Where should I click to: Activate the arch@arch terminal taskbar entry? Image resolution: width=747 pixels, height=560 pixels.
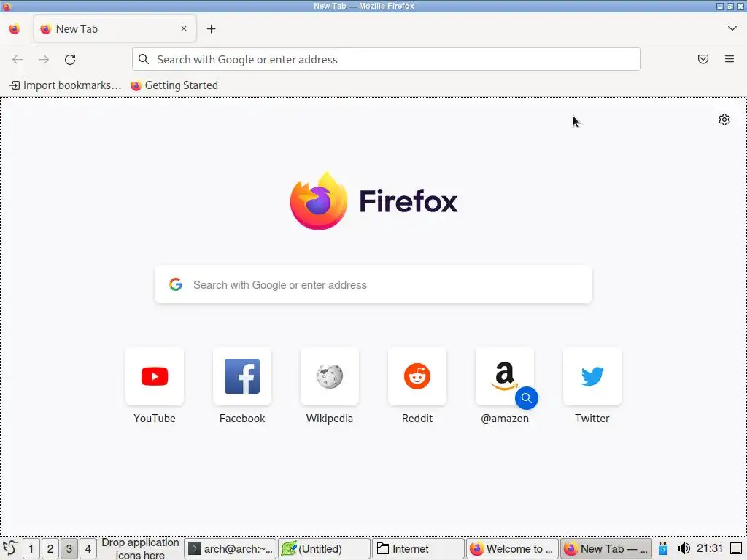pyautogui.click(x=230, y=549)
